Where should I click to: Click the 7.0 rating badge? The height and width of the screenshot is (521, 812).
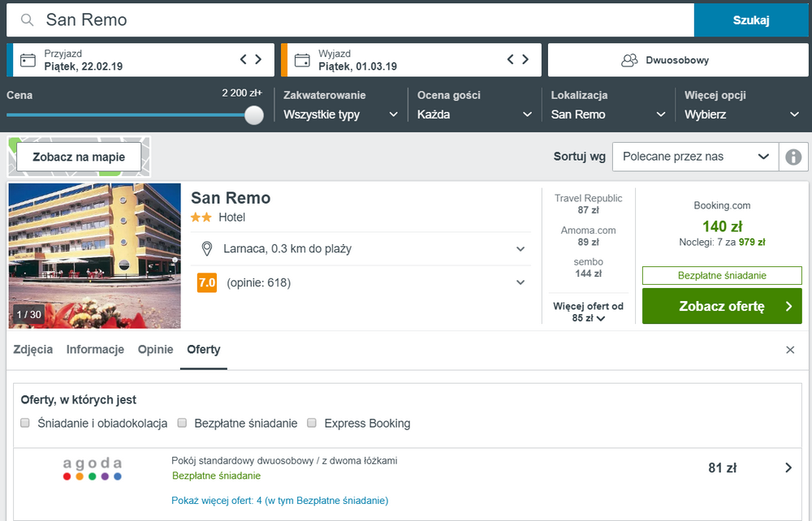coord(206,282)
